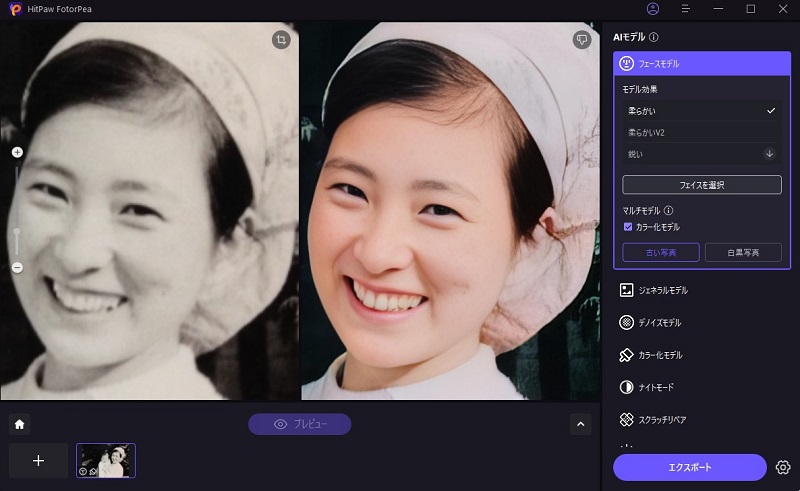This screenshot has width=800, height=491.
Task: Select the 古い写真 option
Action: tap(661, 253)
